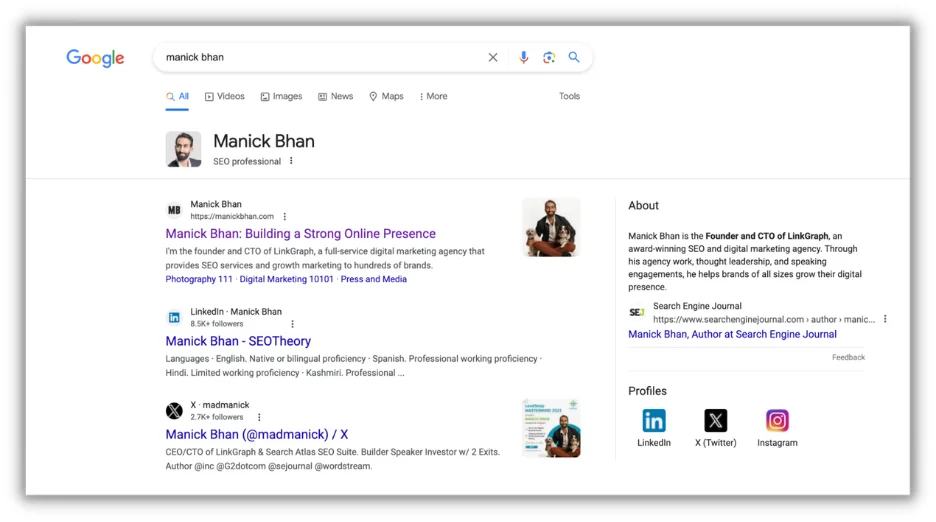
Task: Start voice search with microphone icon
Action: (524, 57)
